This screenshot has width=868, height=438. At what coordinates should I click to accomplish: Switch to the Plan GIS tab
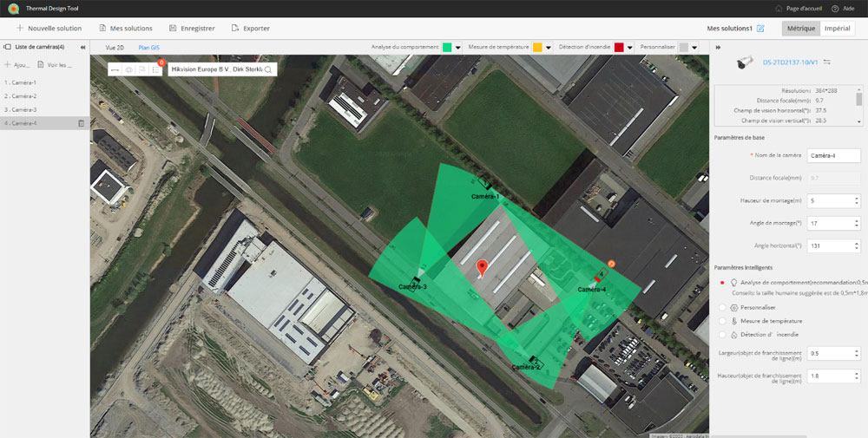click(149, 48)
